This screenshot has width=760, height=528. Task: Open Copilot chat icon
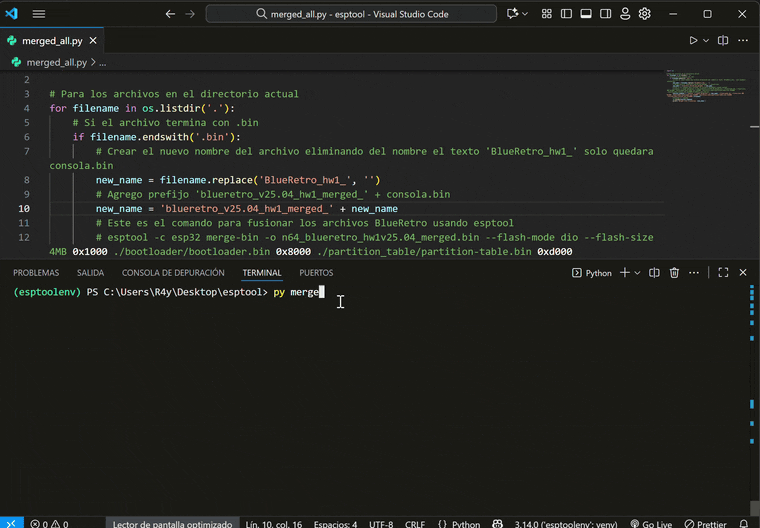(x=514, y=14)
